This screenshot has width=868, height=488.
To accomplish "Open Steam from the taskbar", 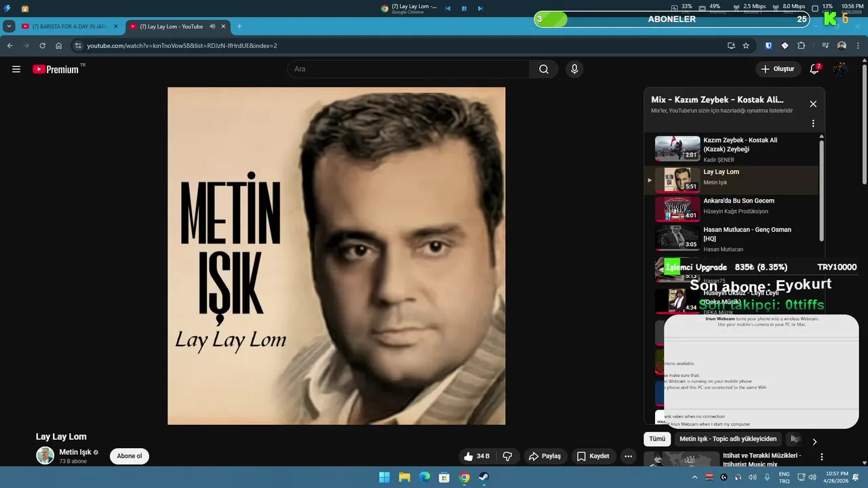I will [x=484, y=477].
